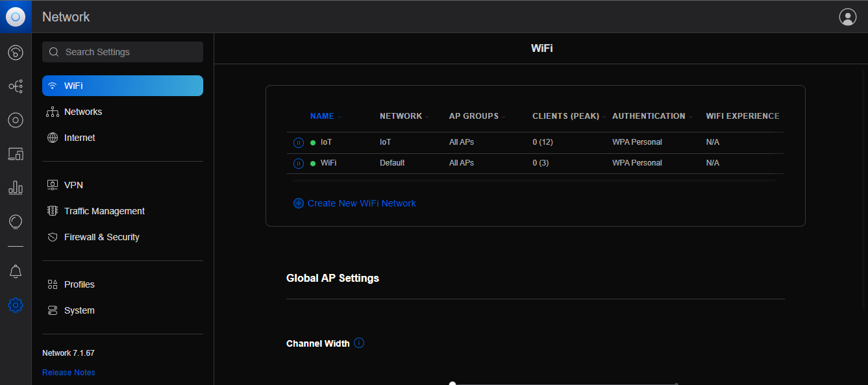Open the Internet settings section
868x385 pixels.
click(79, 138)
